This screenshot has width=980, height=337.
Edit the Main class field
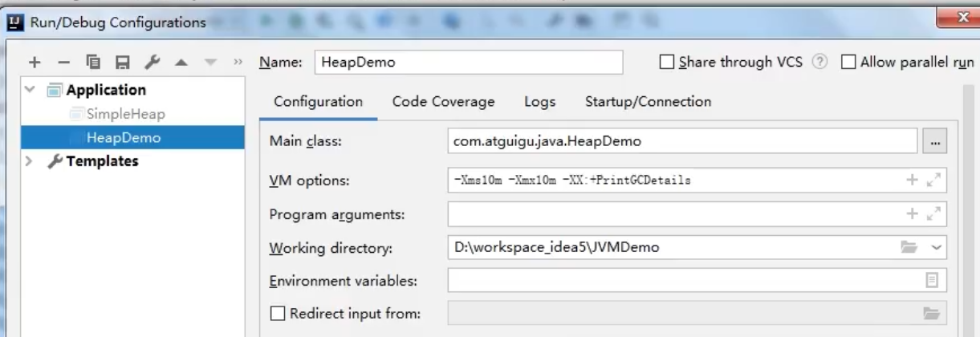(682, 141)
